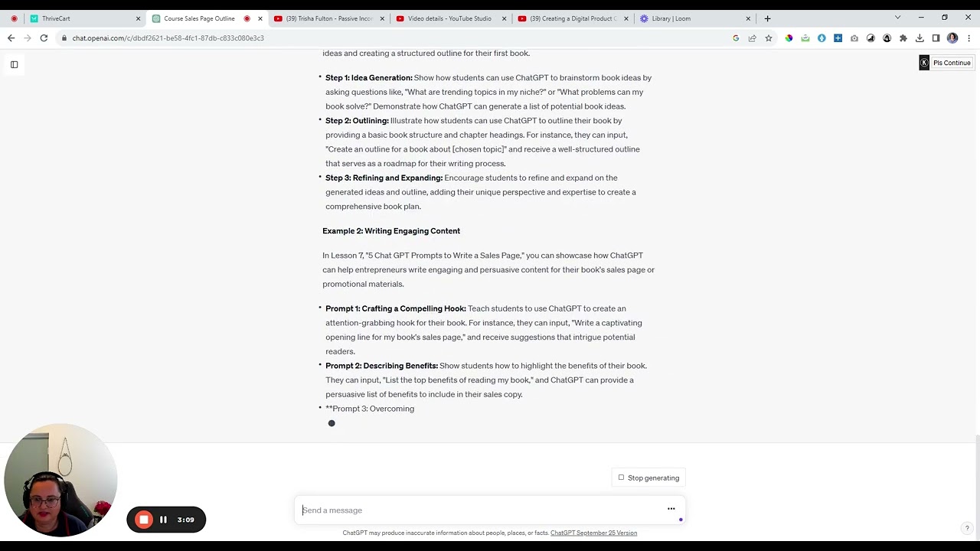The width and height of the screenshot is (980, 551).
Task: Toggle the browser side panel
Action: 936,38
